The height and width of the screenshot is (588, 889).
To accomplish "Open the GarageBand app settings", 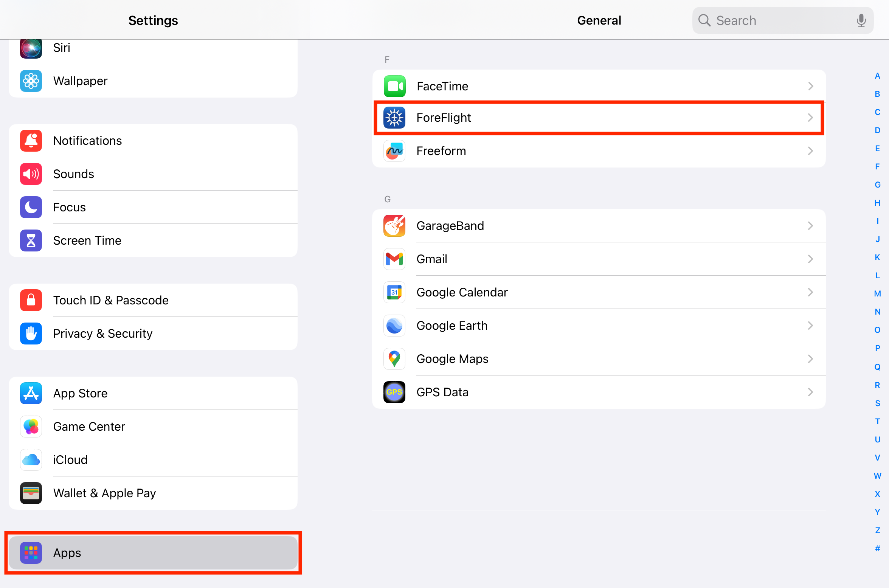I will (x=599, y=226).
